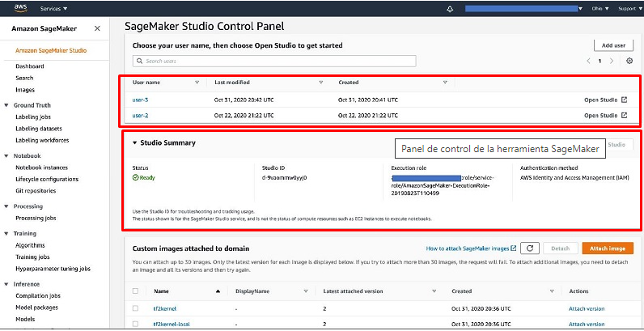Go to Dashboard in sidebar

(30, 66)
